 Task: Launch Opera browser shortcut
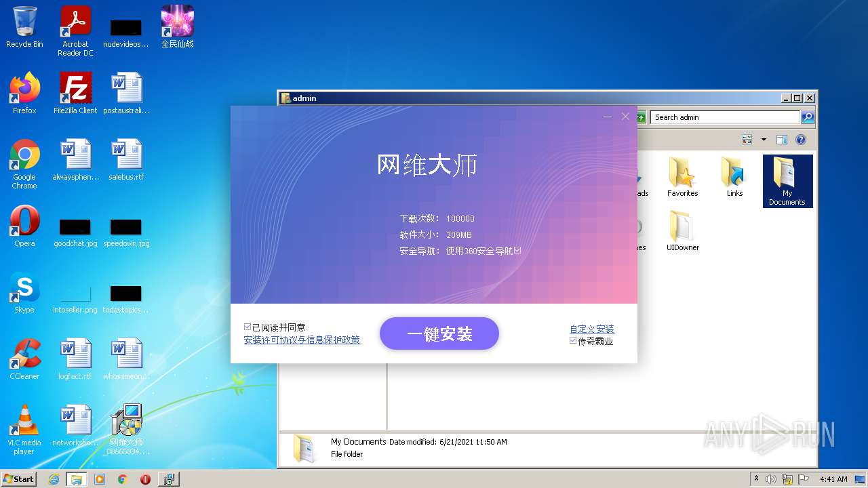(x=24, y=226)
